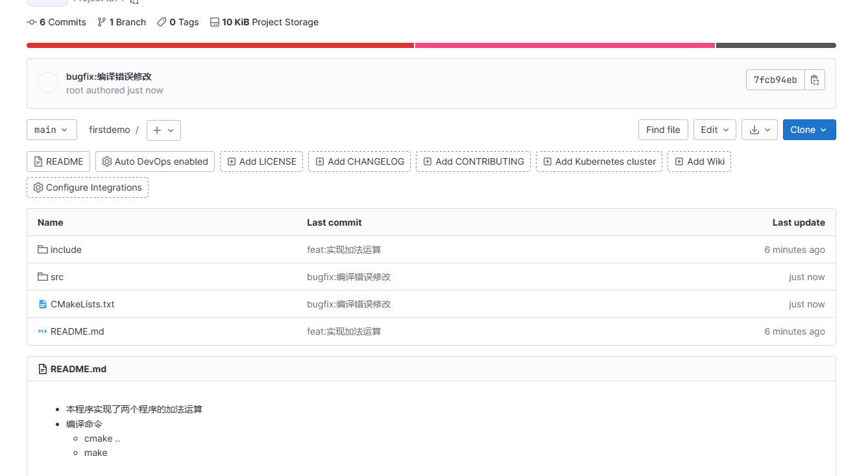
Task: Click the README.md header in preview panel
Action: pos(78,369)
